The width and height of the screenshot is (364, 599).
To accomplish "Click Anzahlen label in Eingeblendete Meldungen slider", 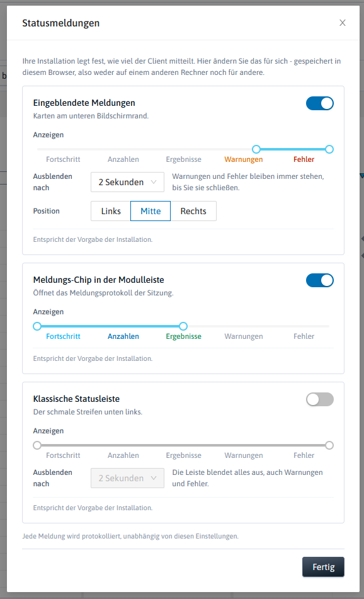I will (x=123, y=159).
